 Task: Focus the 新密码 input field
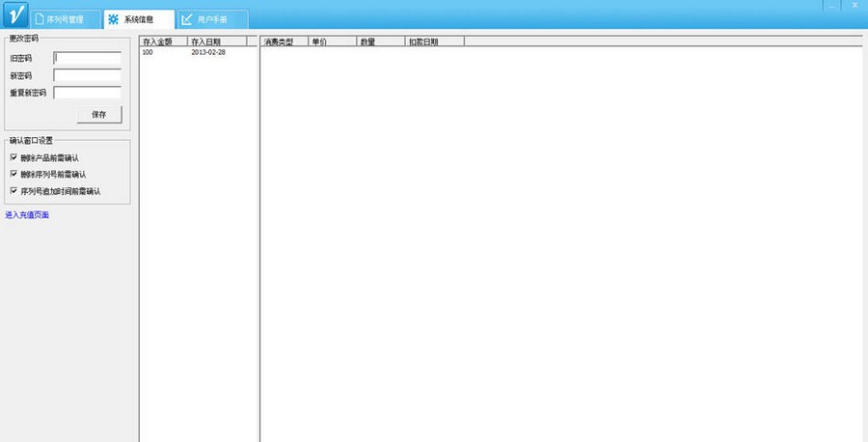pos(88,75)
